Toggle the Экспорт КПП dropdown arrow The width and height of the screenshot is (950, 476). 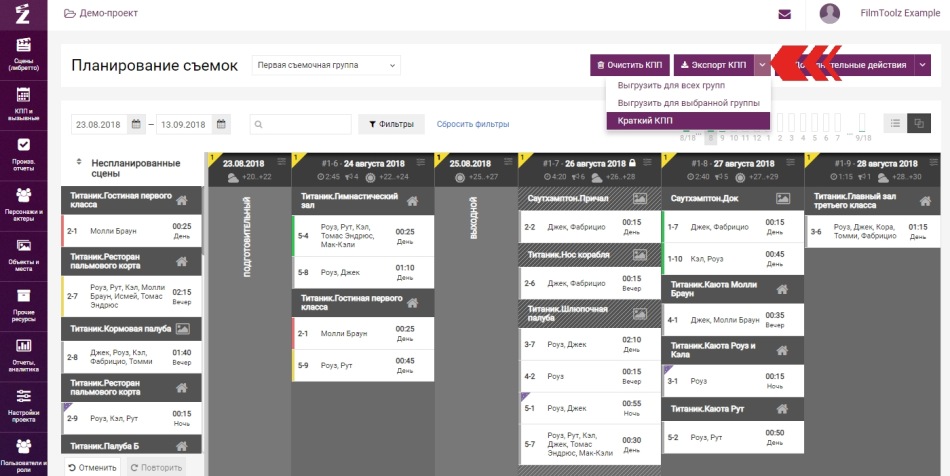tap(763, 65)
